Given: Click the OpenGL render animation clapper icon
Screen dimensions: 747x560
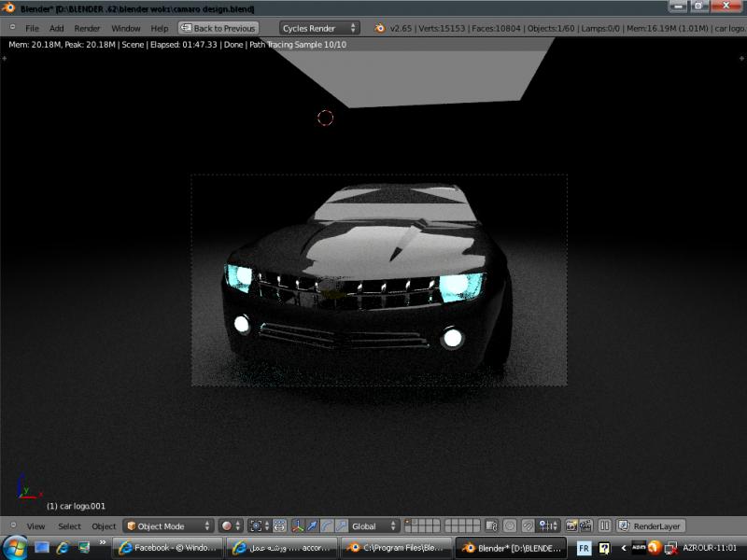Looking at the screenshot, I should click(x=585, y=526).
